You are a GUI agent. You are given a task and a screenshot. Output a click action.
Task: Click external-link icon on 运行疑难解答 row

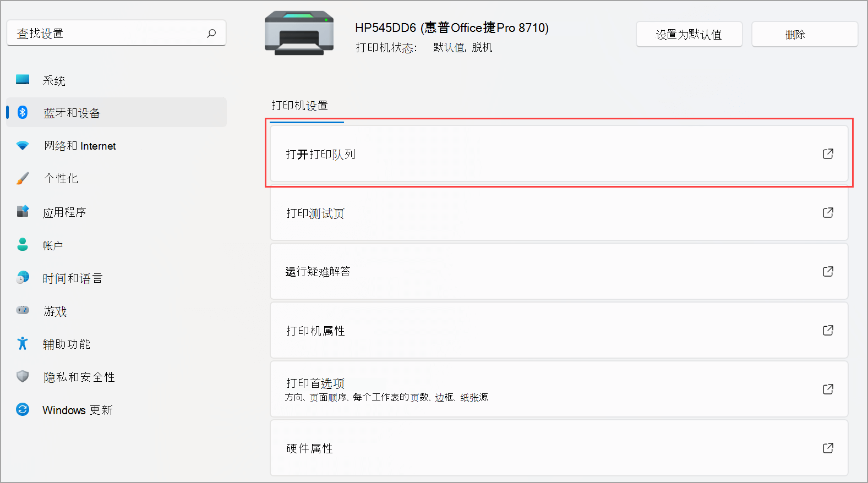tap(828, 272)
